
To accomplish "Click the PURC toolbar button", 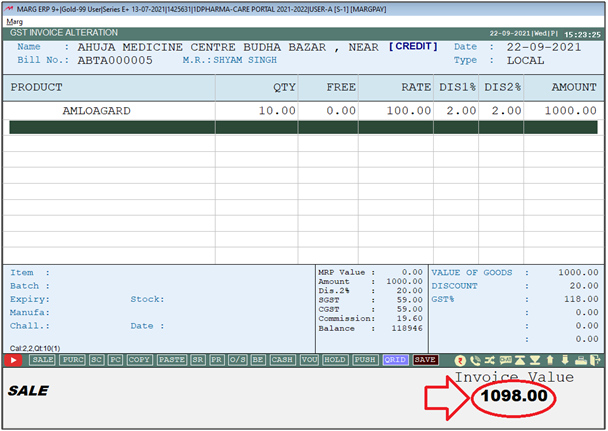I will coord(73,360).
